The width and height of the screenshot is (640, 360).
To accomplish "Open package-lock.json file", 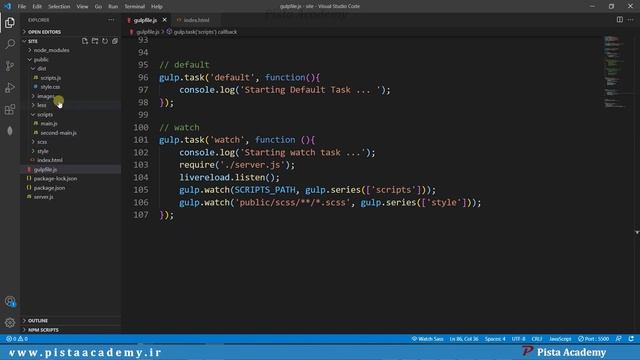I will pyautogui.click(x=71, y=179).
